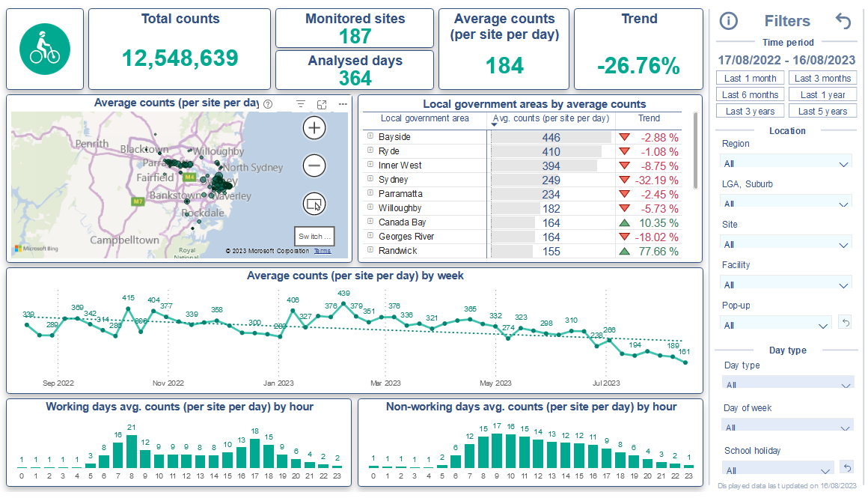Screen dimensions: 868x498
Task: Click the green cyclist icon tile
Action: [45, 48]
